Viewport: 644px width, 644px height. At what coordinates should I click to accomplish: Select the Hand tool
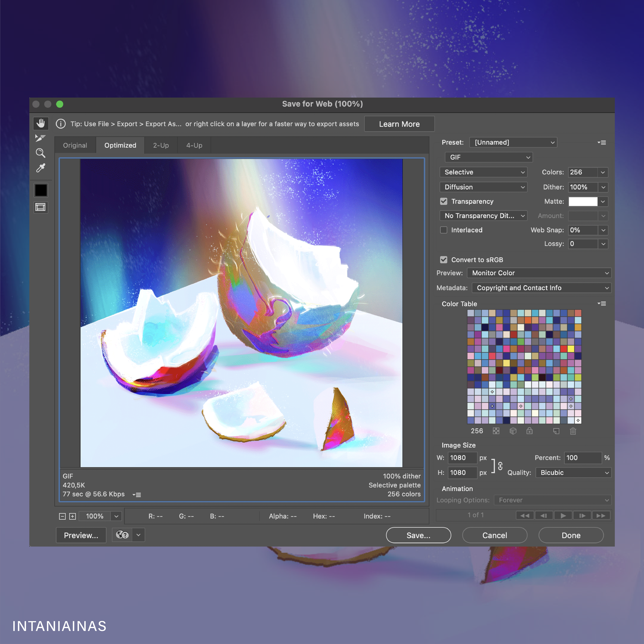41,124
